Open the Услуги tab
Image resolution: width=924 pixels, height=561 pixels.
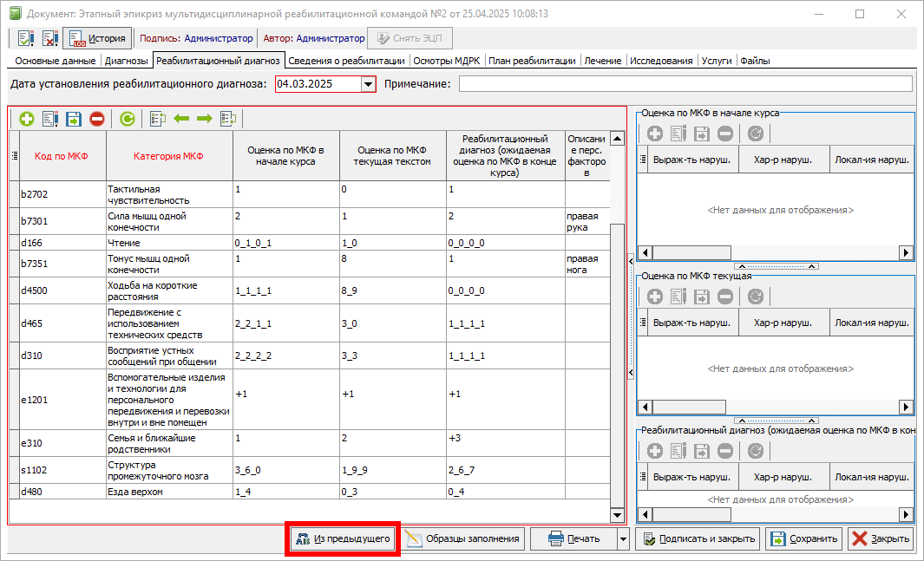717,61
